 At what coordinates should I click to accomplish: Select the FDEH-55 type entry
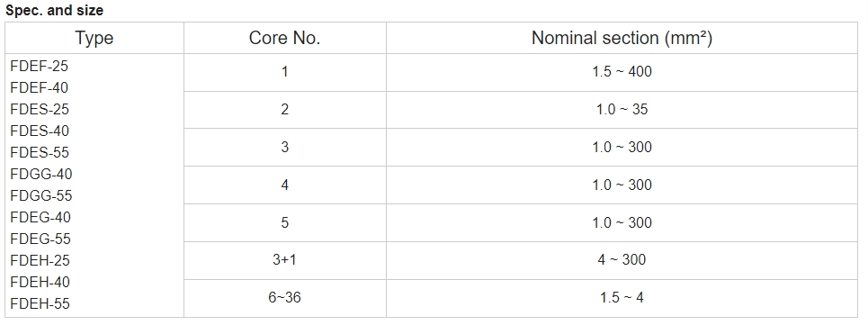(40, 303)
